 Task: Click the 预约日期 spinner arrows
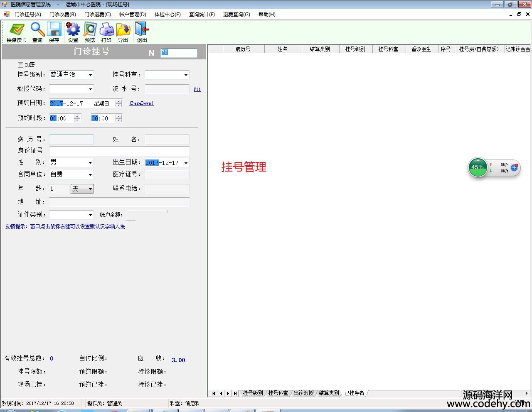[x=119, y=103]
